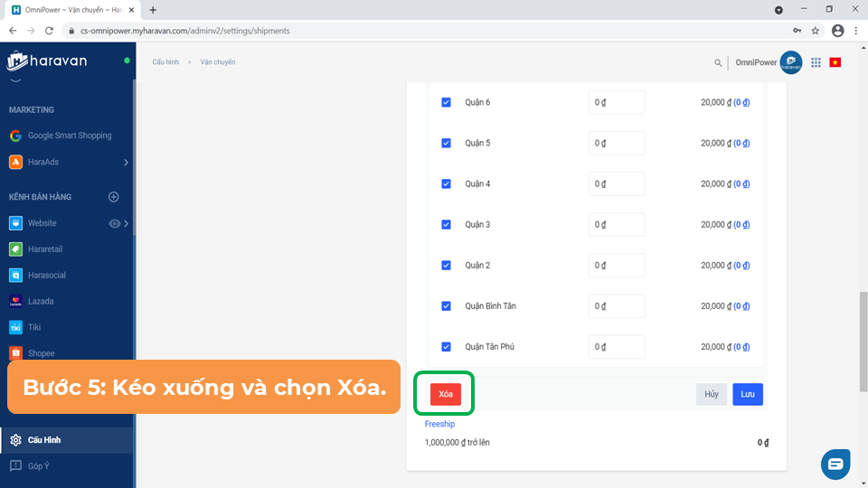
Task: Click Quận 3 fee input field
Action: point(617,225)
